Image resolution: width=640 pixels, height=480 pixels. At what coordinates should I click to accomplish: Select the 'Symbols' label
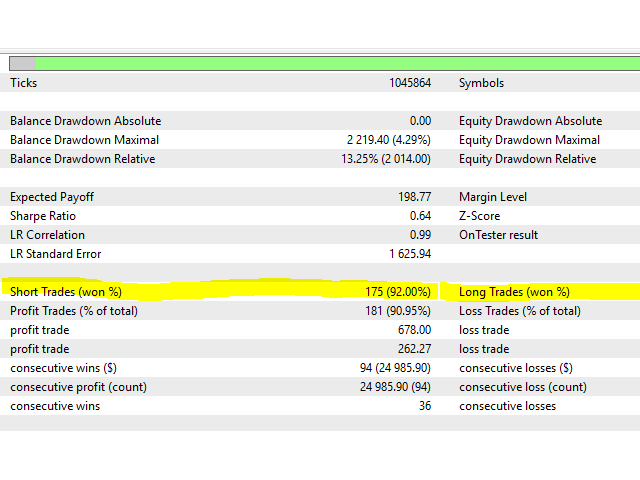(481, 83)
